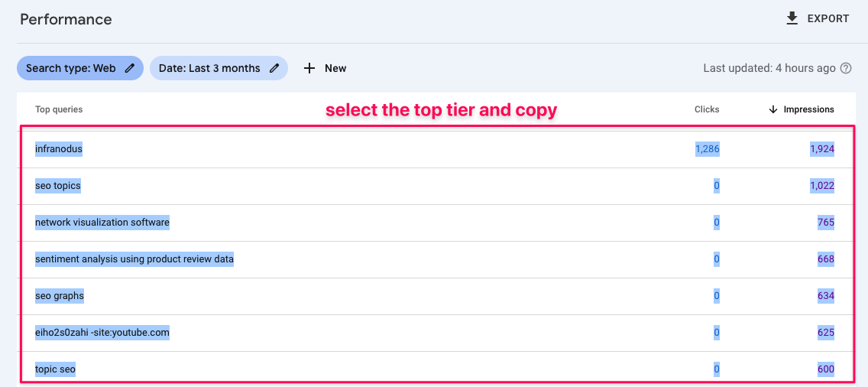Click the 0 clicks value for seo topics
Viewport: 868px width, 387px height.
click(716, 186)
